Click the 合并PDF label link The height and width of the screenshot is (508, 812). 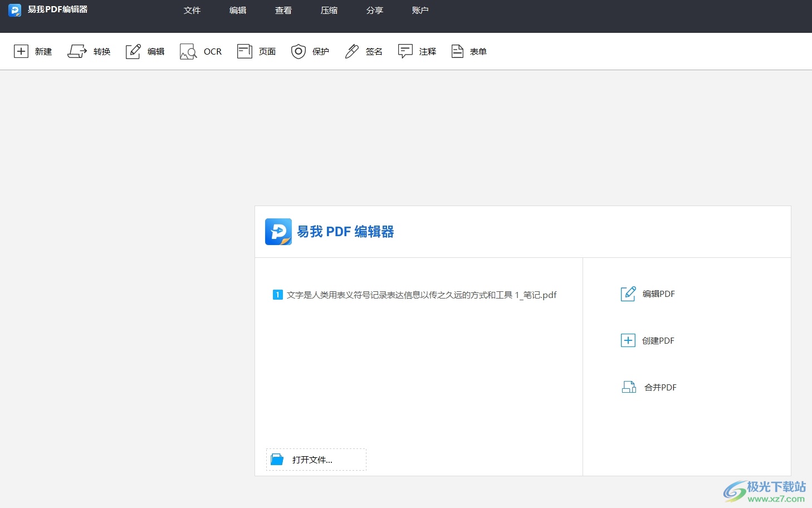pyautogui.click(x=661, y=387)
